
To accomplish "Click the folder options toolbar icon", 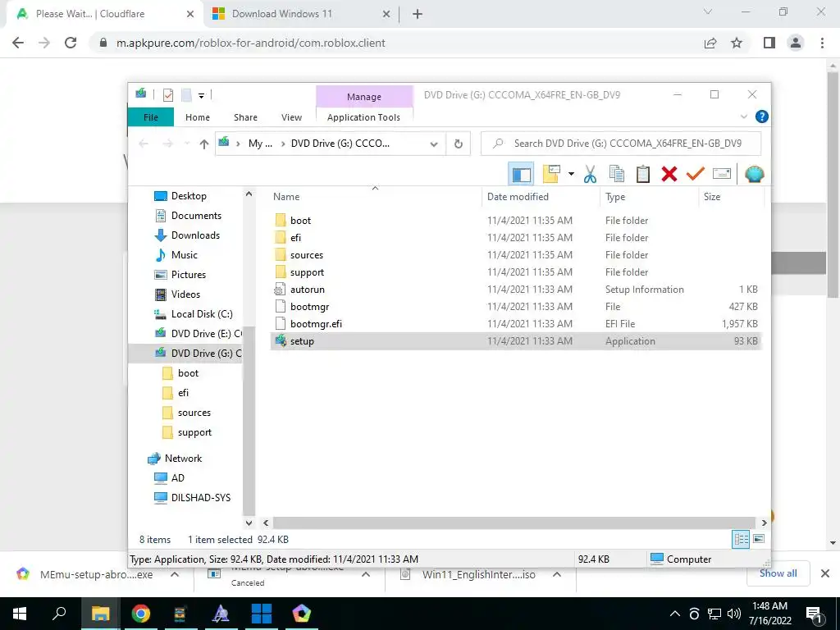I will (x=551, y=174).
